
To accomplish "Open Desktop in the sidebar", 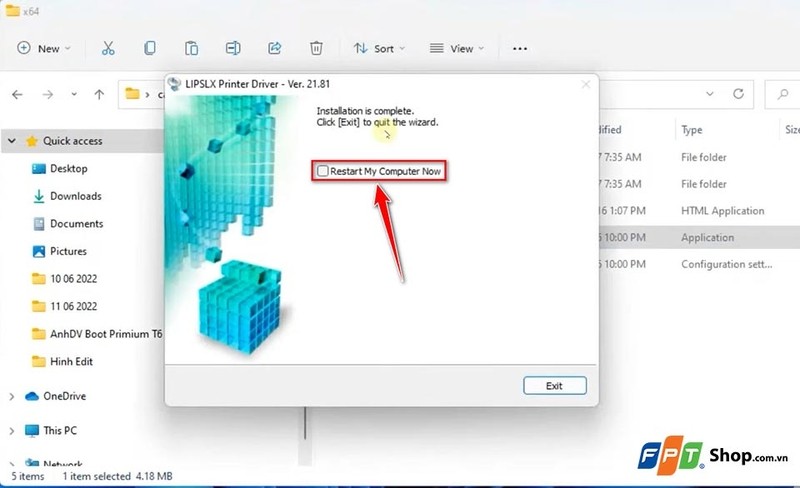I will coord(68,168).
